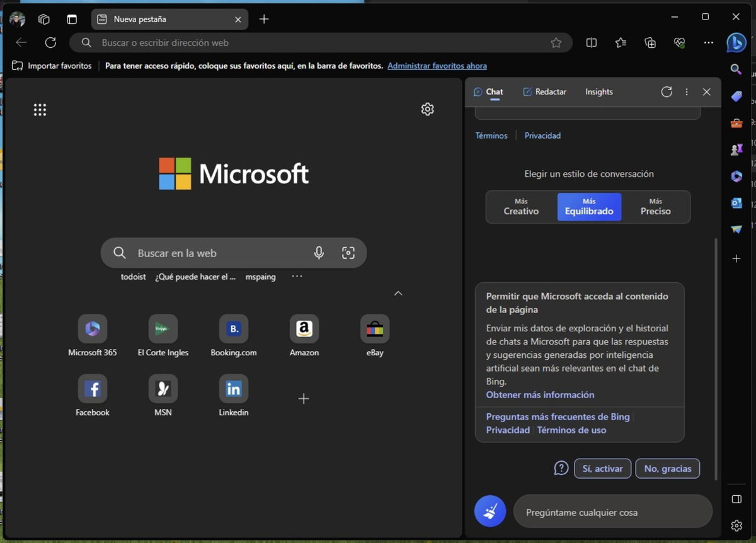Open the Shopping sidebar panel

(x=735, y=96)
